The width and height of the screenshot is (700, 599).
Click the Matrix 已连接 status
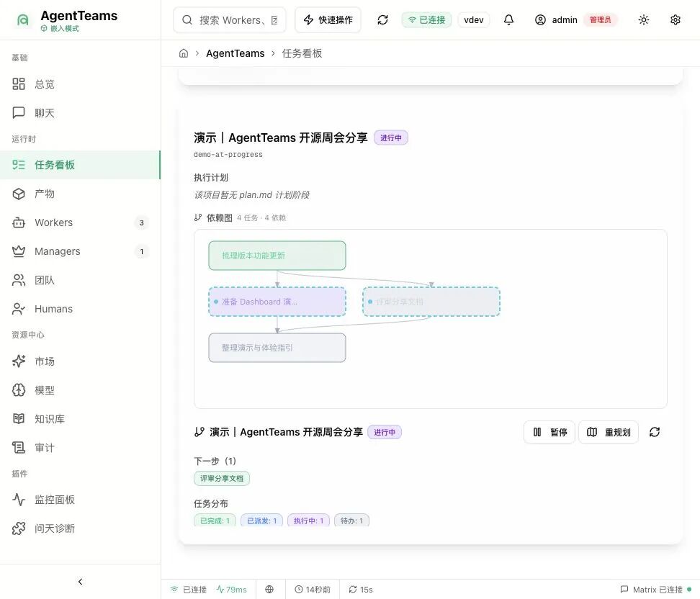pos(656,589)
